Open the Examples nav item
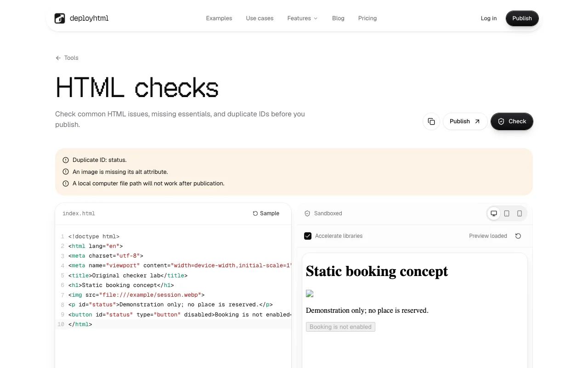Viewport: 588px width, 368px height. [219, 18]
